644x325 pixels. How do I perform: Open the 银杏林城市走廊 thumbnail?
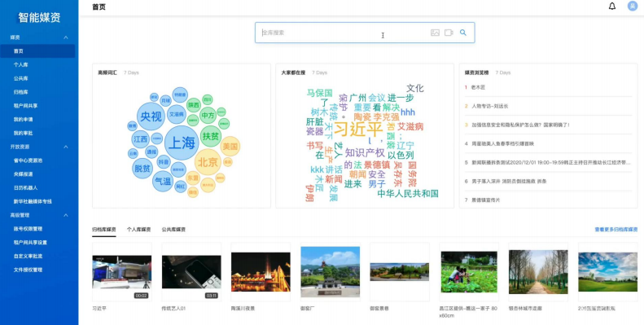click(x=538, y=272)
